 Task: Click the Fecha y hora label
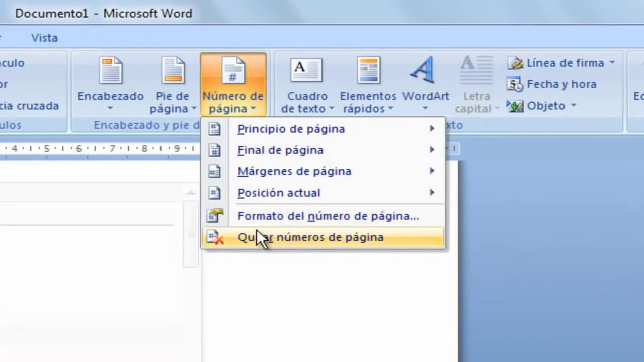[561, 84]
